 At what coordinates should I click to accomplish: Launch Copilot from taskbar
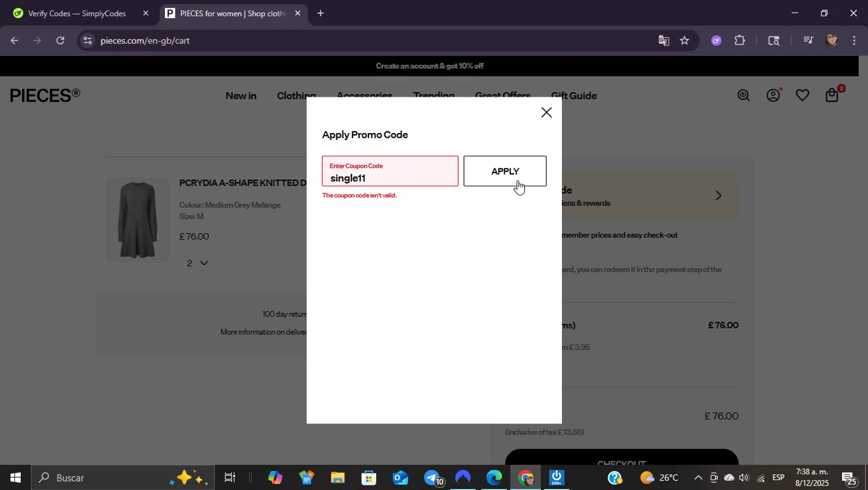275,478
